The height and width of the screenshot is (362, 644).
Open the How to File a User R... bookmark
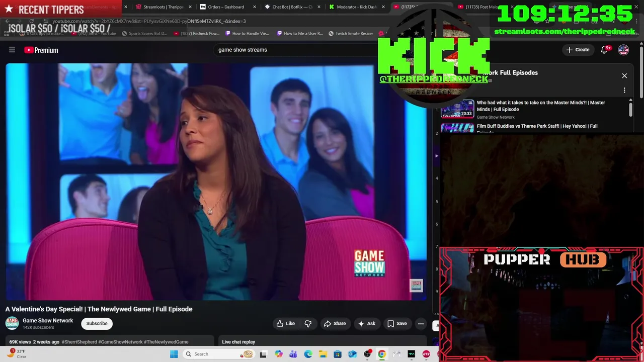(x=300, y=34)
